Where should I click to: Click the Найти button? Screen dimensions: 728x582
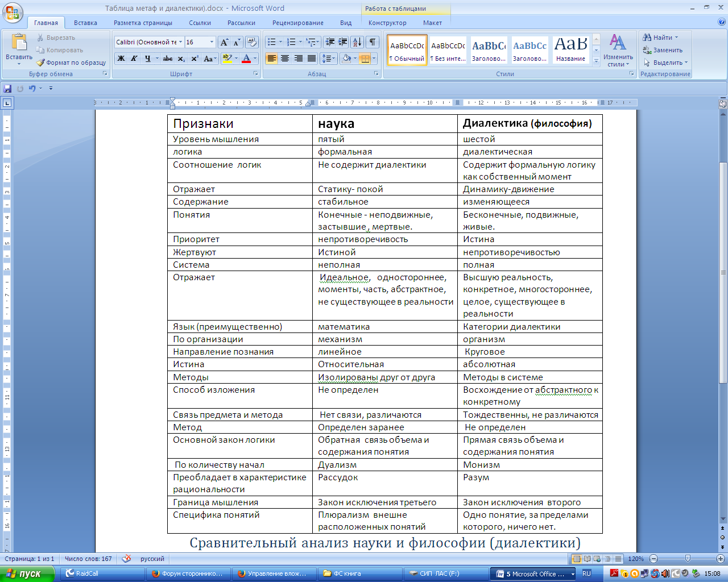click(660, 38)
